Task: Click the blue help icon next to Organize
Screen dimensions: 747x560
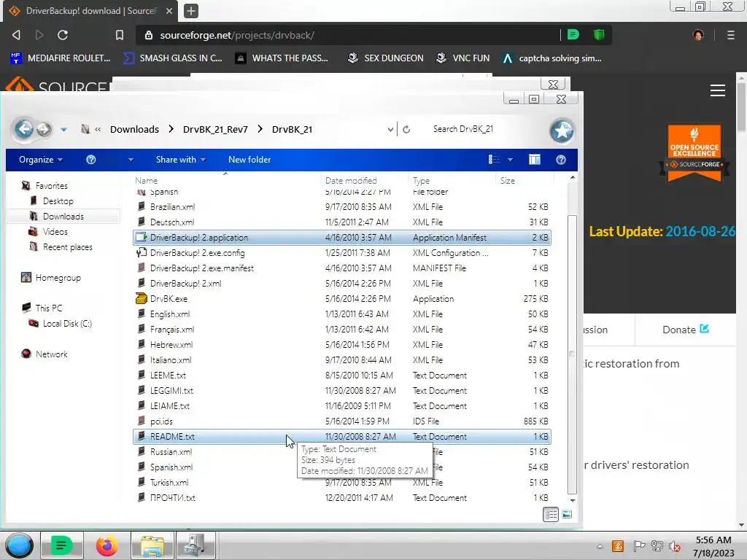Action: pos(91,160)
